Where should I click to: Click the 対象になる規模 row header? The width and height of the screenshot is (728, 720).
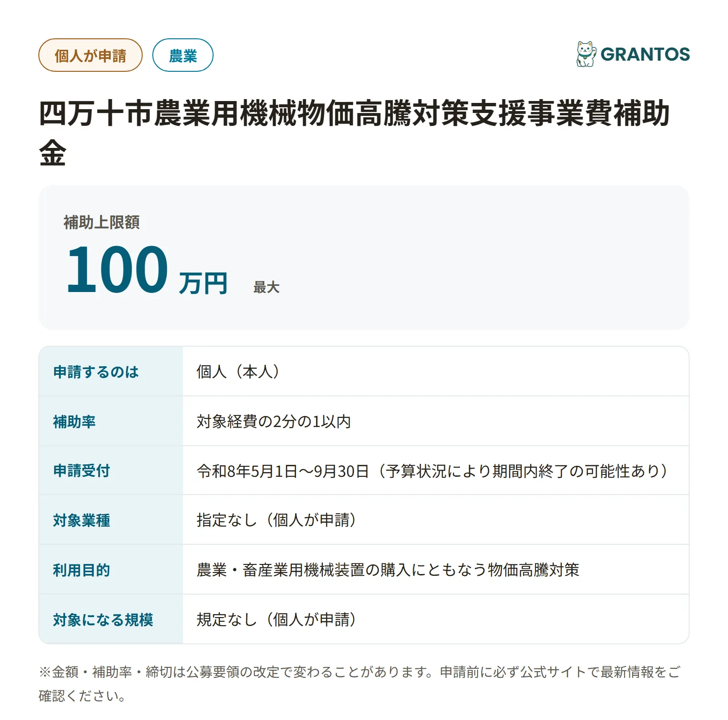pyautogui.click(x=111, y=619)
